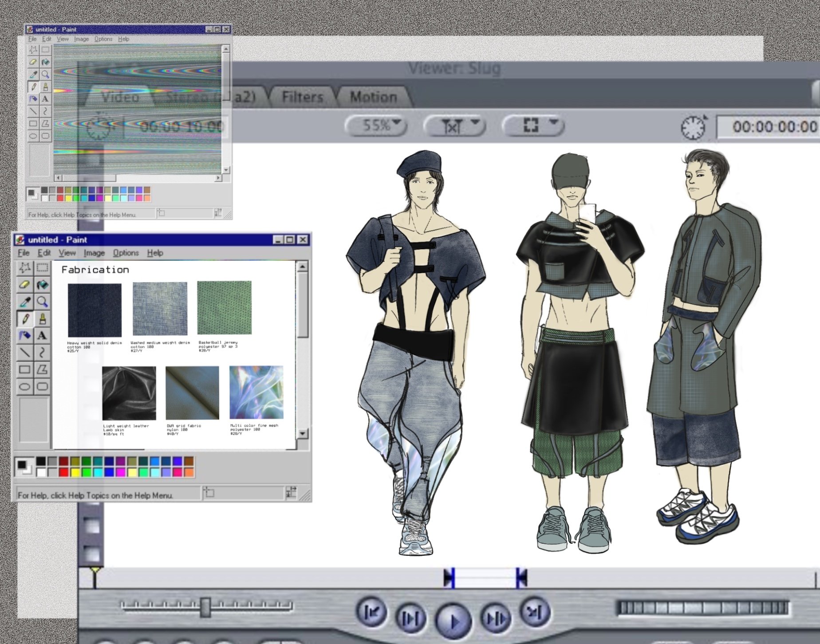Open the view mode dropdown next to 55%
Screen dimensions: 820x644
454,126
